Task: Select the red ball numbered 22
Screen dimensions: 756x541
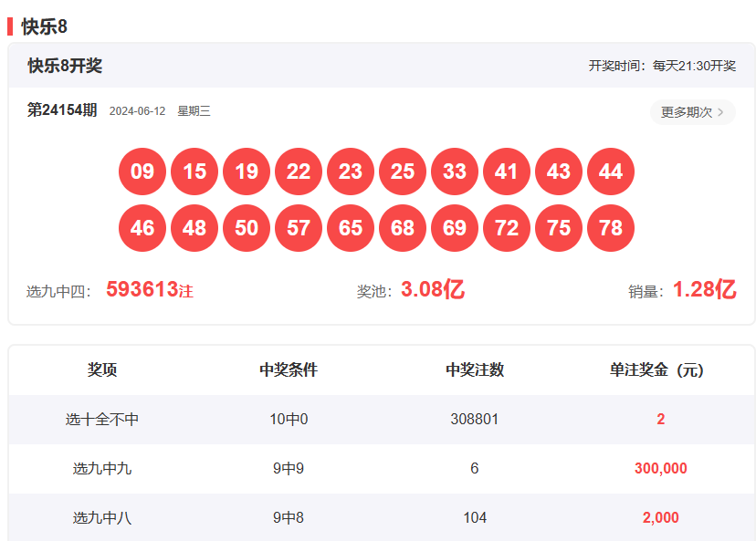Action: (x=299, y=172)
